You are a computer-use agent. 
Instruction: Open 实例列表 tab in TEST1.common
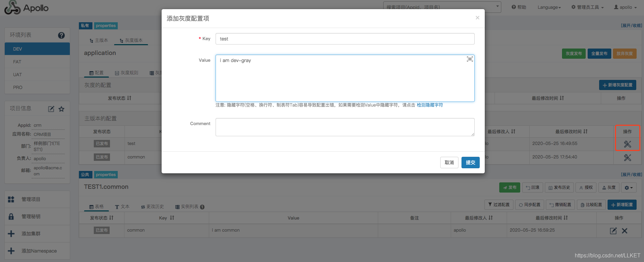(190, 207)
